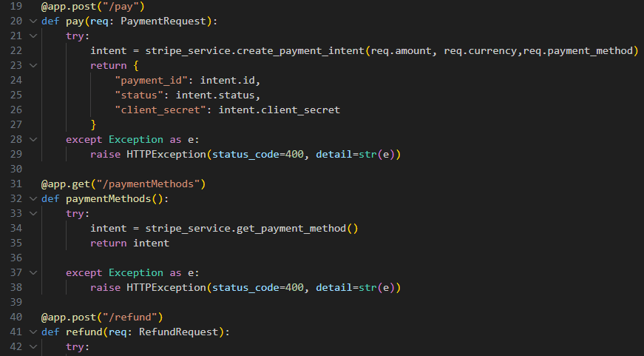
Task: Click stripe_service on line 34
Action: click(x=188, y=229)
